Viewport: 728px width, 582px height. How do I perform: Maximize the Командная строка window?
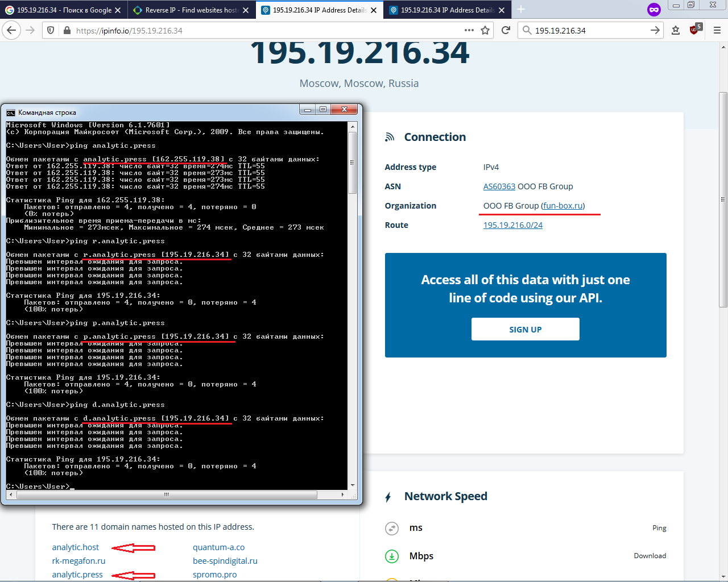point(323,109)
